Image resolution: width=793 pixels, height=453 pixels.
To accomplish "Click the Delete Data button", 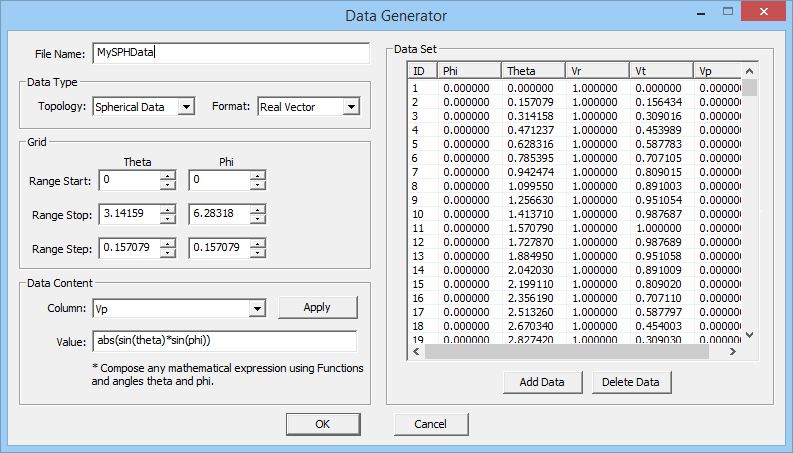I will tap(631, 382).
